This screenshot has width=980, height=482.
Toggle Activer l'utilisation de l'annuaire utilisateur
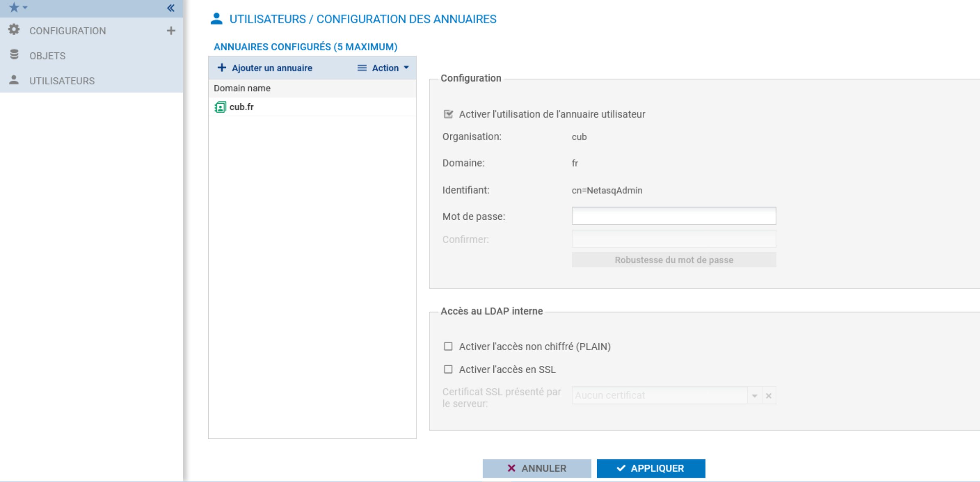[x=448, y=114]
